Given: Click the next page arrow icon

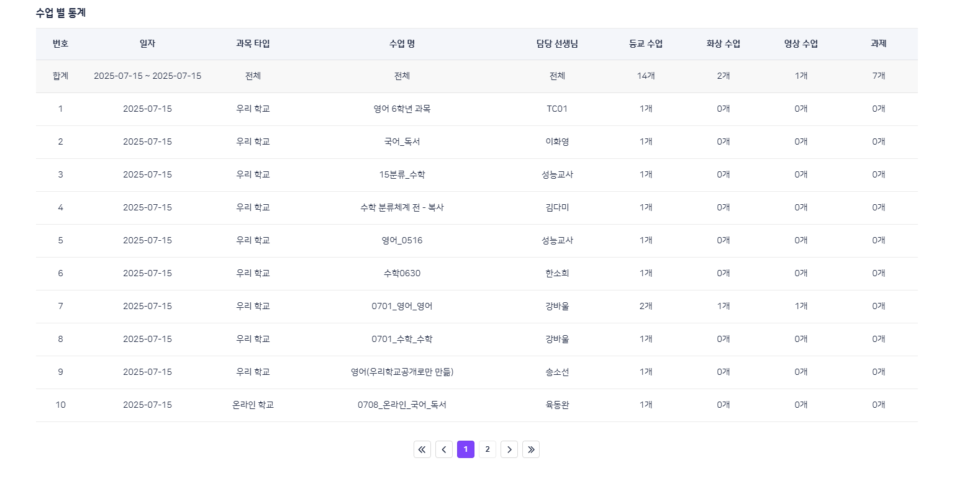Looking at the screenshot, I should point(509,449).
